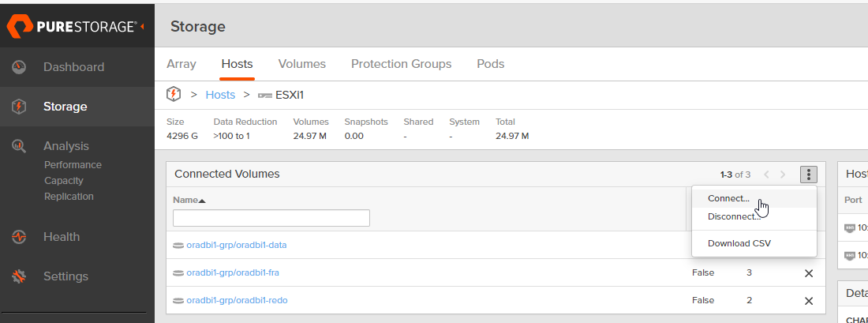Click volume icon beside oradbi1-fra
Screen dimensions: 868x323
coord(178,272)
